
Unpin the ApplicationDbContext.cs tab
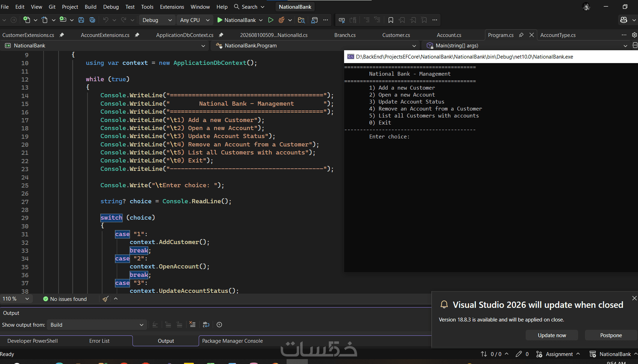221,35
